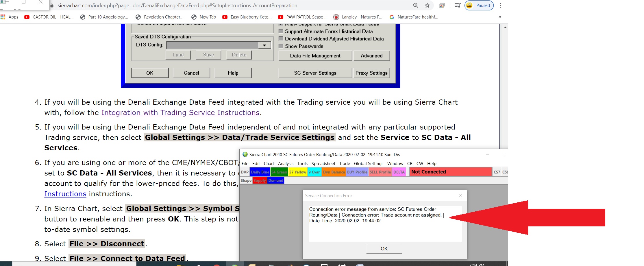Open the NaturesFare bookmark
644x266 pixels.
414,17
